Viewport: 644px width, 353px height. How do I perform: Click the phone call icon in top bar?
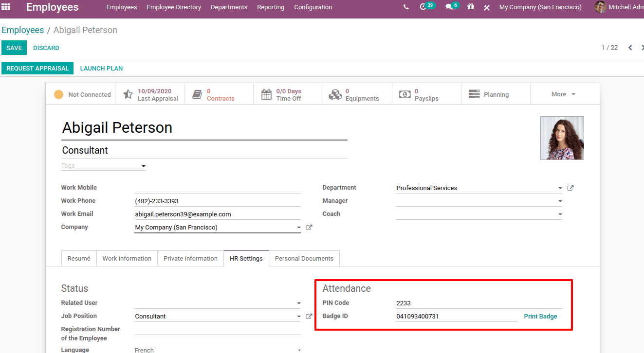pos(406,7)
